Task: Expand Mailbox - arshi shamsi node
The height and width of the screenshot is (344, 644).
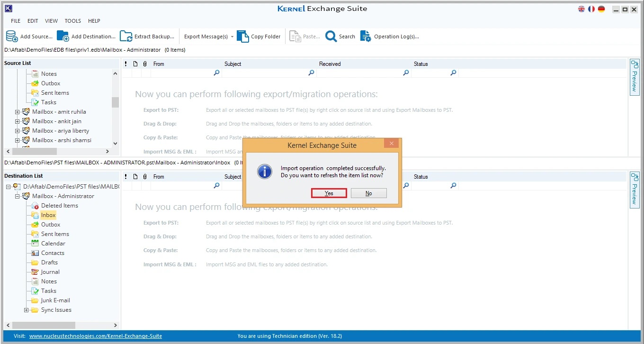Action: point(18,140)
